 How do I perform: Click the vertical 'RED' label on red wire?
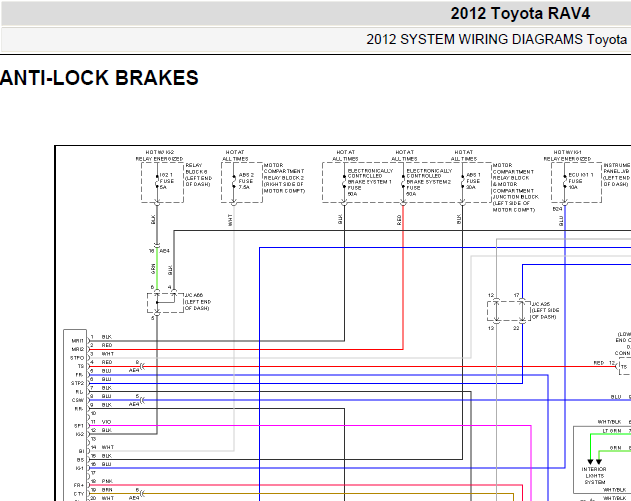(399, 220)
